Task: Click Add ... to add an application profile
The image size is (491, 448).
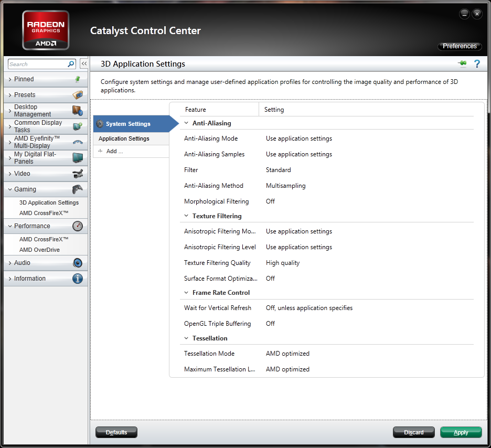Action: click(114, 151)
